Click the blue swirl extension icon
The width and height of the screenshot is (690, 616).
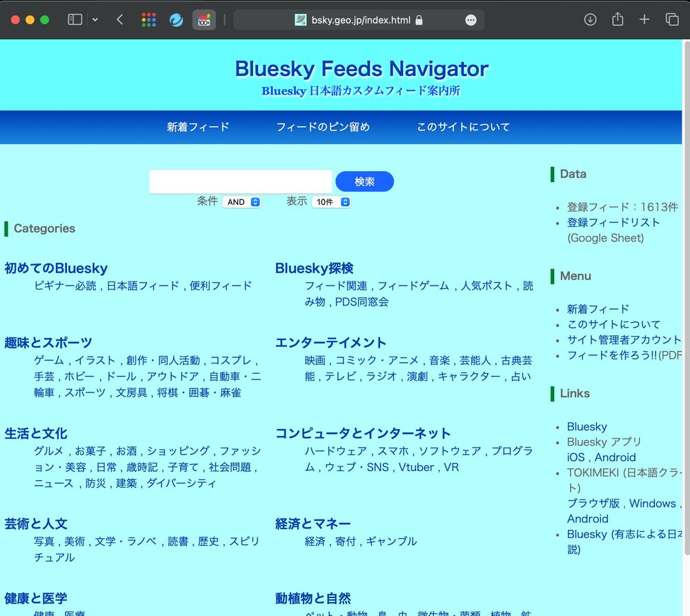(x=176, y=20)
